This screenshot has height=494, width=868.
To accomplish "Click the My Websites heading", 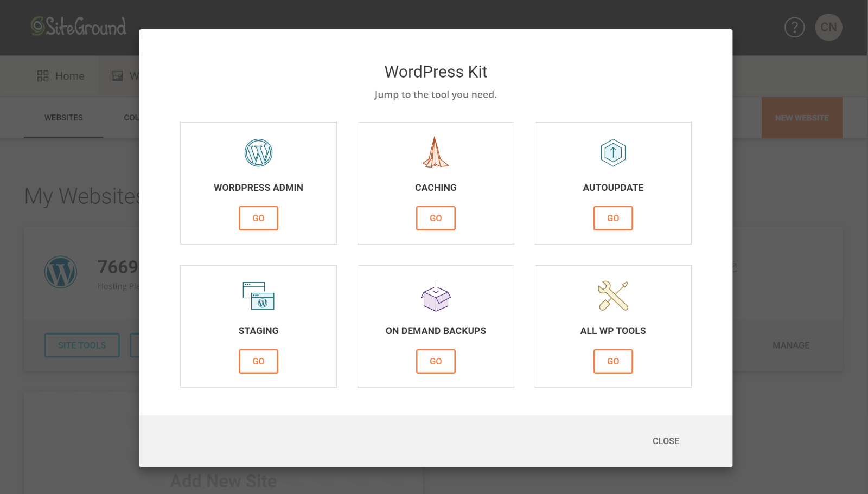I will [82, 196].
